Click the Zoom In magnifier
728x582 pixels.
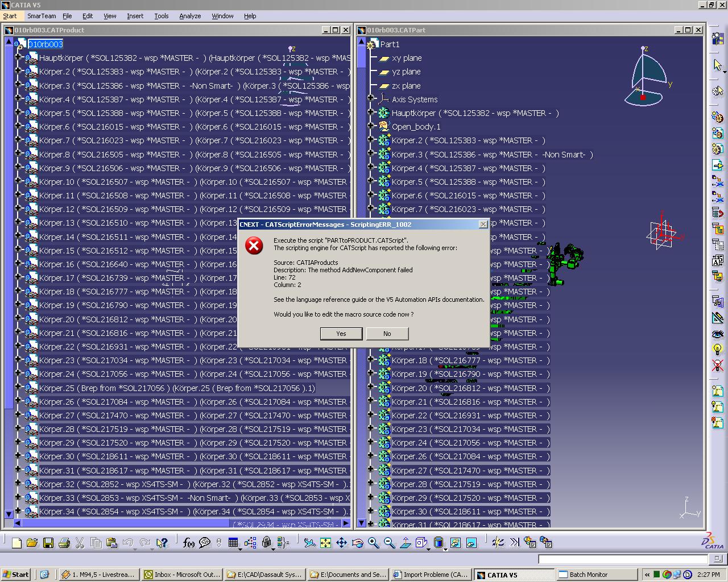(373, 543)
